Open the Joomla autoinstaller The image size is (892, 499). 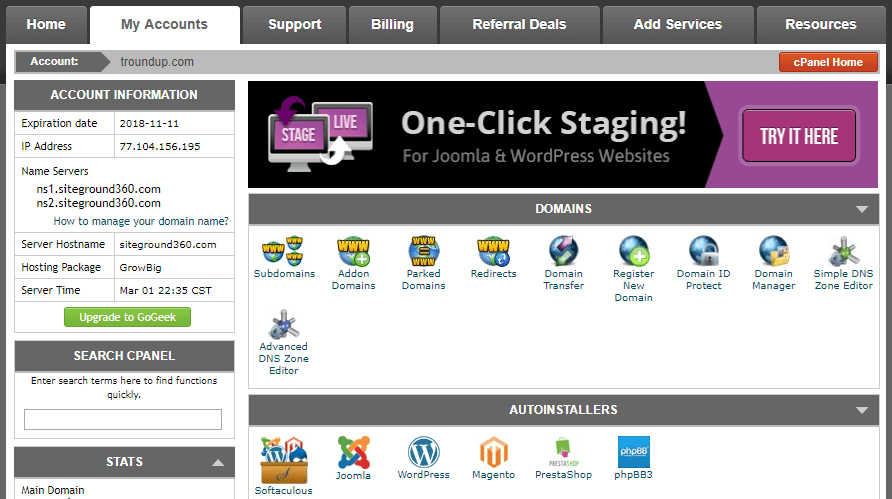click(353, 455)
